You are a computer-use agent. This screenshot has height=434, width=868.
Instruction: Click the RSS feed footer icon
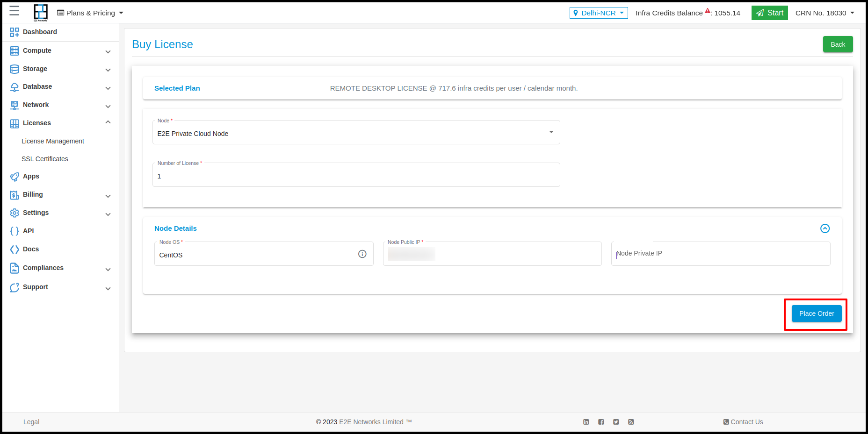tap(631, 422)
